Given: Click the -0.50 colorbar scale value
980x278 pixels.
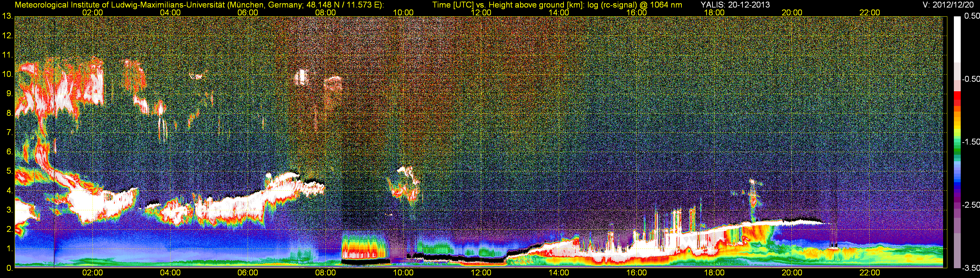Looking at the screenshot, I should [971, 79].
